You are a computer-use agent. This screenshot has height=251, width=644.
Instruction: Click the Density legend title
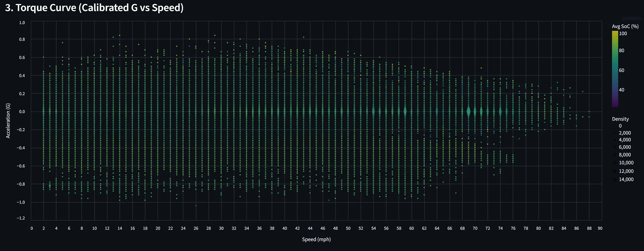[620, 119]
